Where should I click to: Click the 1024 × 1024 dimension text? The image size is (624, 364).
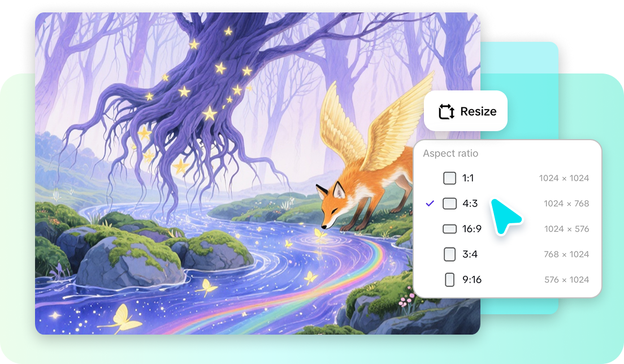tap(564, 178)
